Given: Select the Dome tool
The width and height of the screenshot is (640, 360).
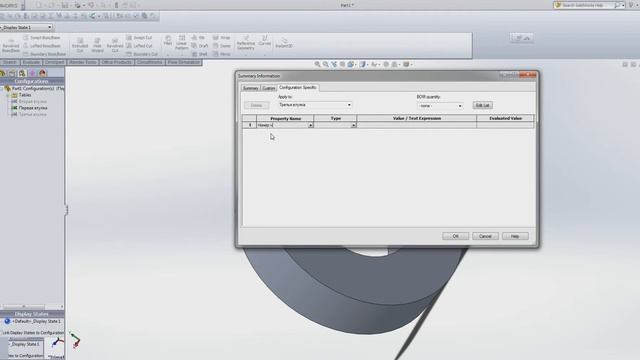Looking at the screenshot, I should [x=222, y=46].
